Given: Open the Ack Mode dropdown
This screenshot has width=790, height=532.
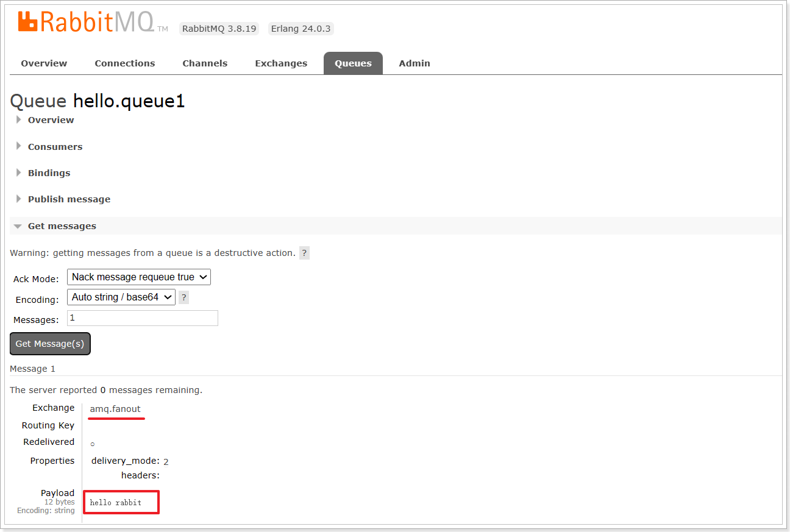Looking at the screenshot, I should click(139, 277).
